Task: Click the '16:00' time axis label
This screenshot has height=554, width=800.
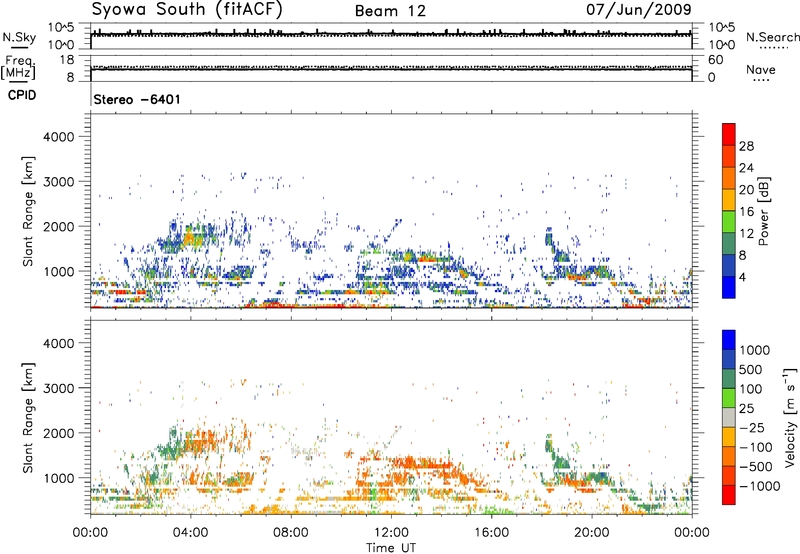Action: (x=491, y=533)
